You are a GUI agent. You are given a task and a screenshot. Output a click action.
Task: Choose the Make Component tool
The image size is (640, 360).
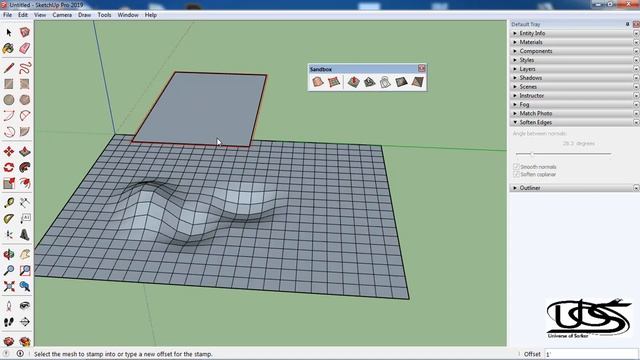25,32
